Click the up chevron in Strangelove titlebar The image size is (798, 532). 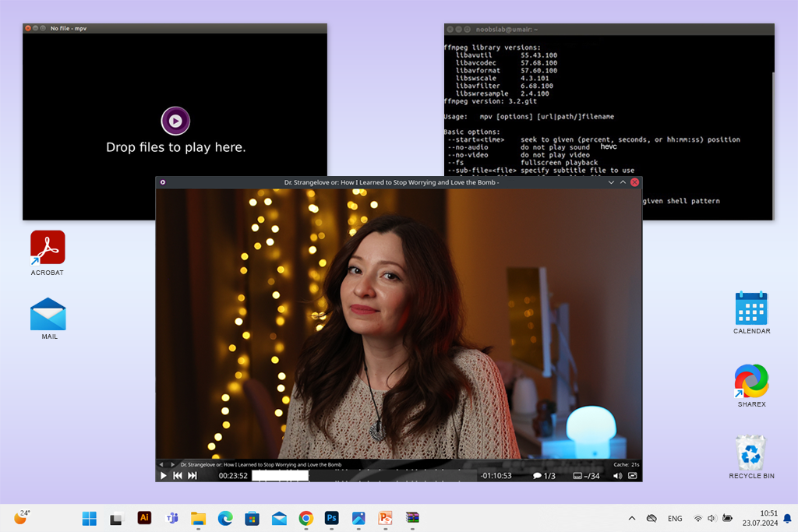coord(623,182)
